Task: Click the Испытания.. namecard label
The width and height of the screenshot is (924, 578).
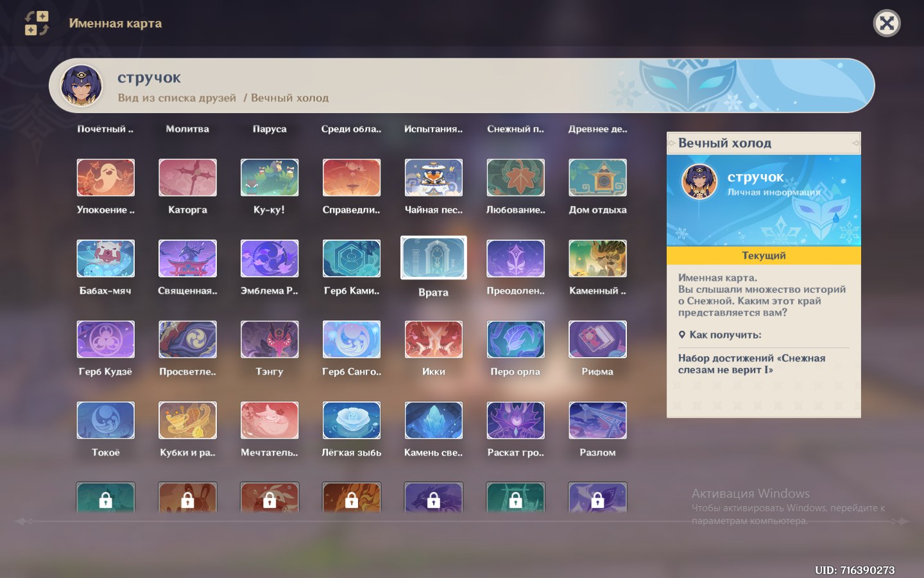Action: coord(434,129)
